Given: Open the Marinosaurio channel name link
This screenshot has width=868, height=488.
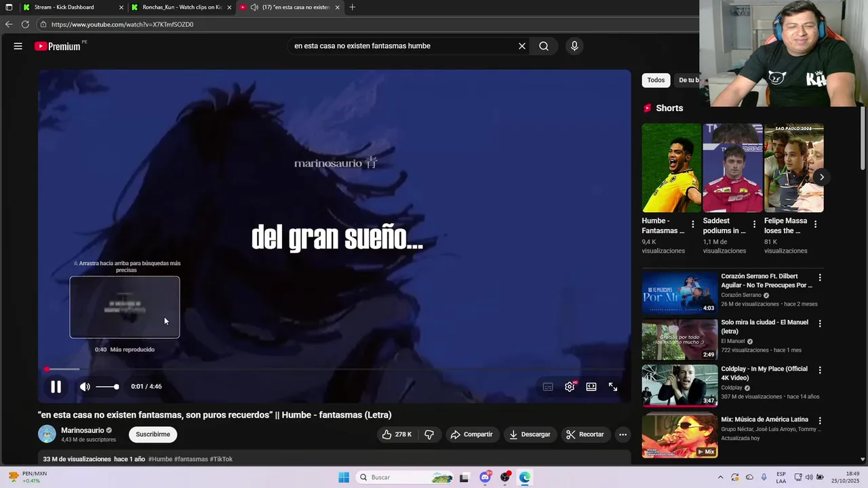Looking at the screenshot, I should 83,430.
